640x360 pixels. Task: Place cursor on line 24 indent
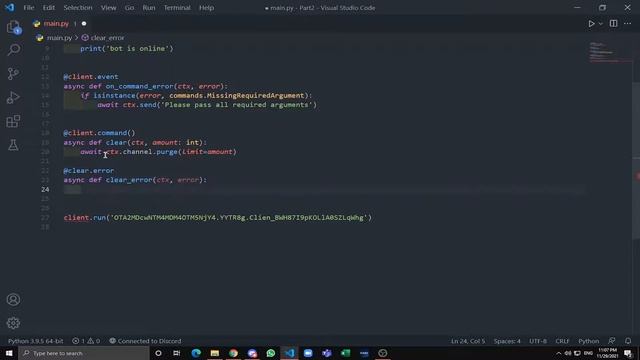[72, 189]
